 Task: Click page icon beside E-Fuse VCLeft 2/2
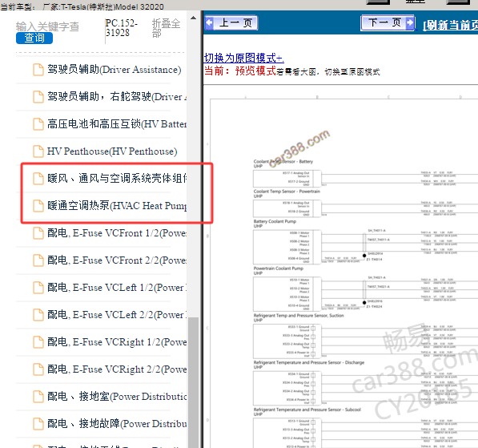click(x=38, y=315)
